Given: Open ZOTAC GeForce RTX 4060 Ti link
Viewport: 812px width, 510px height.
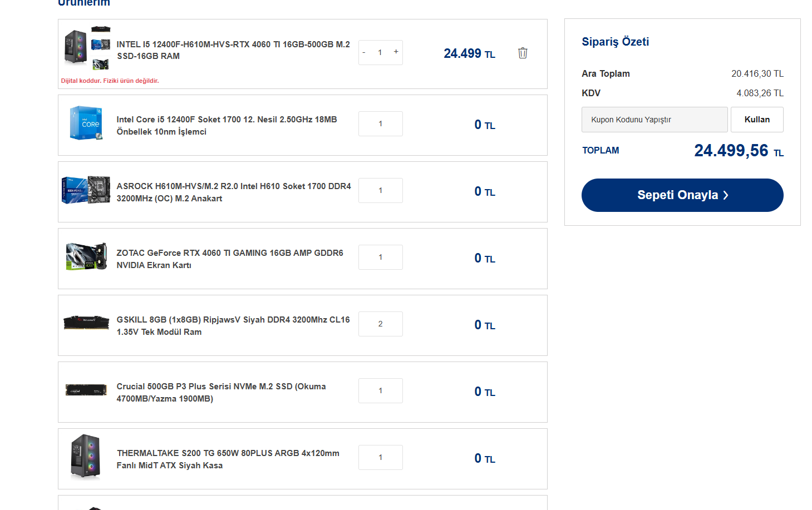Looking at the screenshot, I should coord(229,259).
